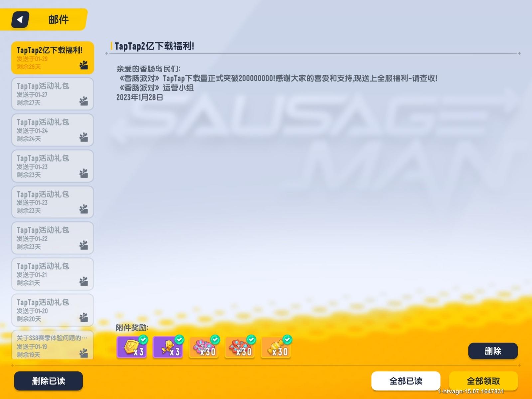Select TapTap活动礼包 mail with 剩余24天… no, sent 01-22
This screenshot has height=399, width=532.
[53, 238]
